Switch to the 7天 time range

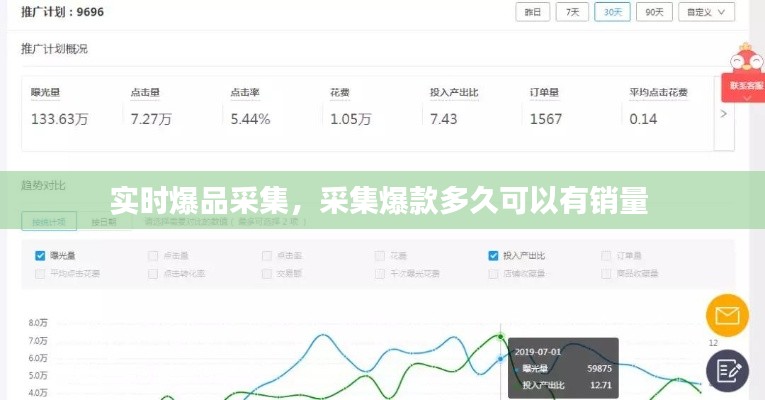[x=571, y=12]
